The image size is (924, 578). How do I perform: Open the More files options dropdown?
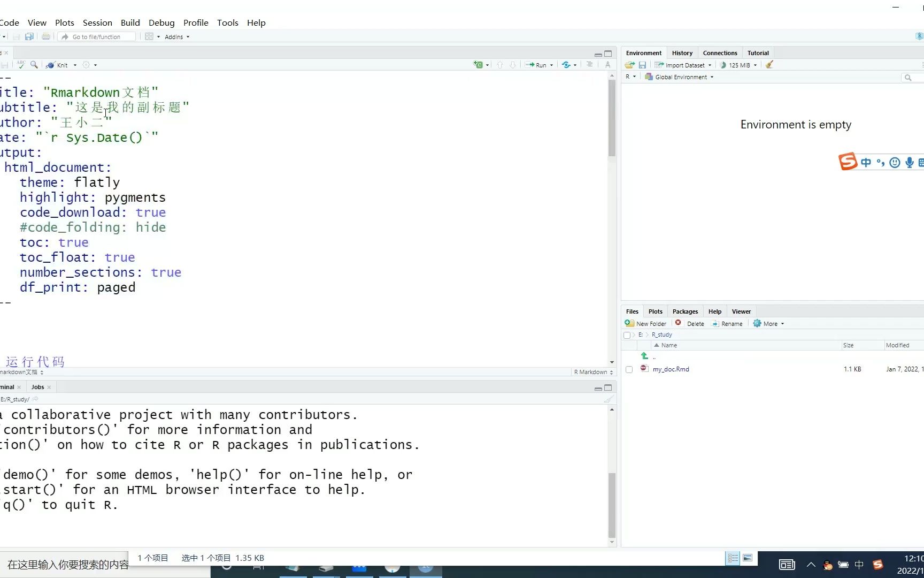[768, 323]
